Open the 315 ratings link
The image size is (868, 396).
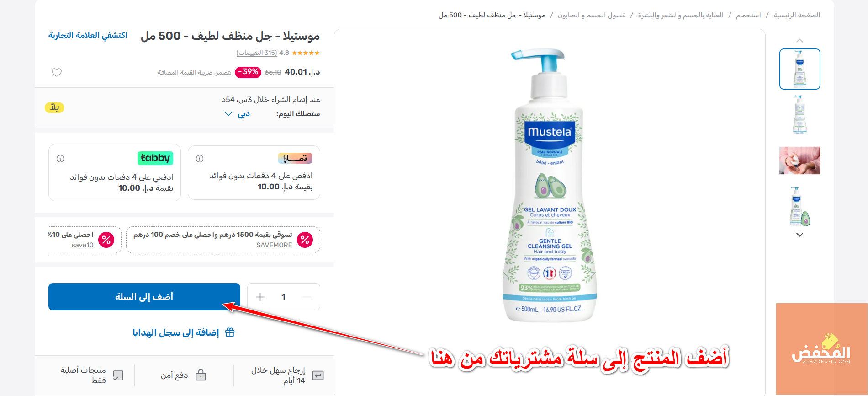tap(257, 53)
